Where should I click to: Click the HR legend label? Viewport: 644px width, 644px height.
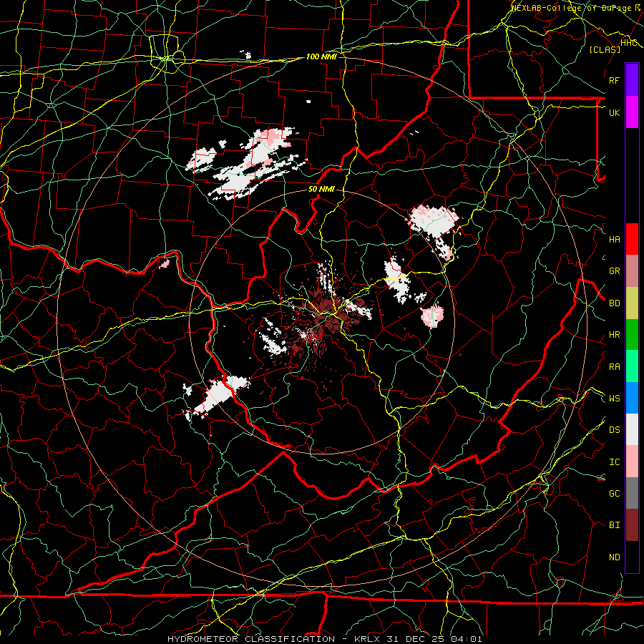pos(614,335)
